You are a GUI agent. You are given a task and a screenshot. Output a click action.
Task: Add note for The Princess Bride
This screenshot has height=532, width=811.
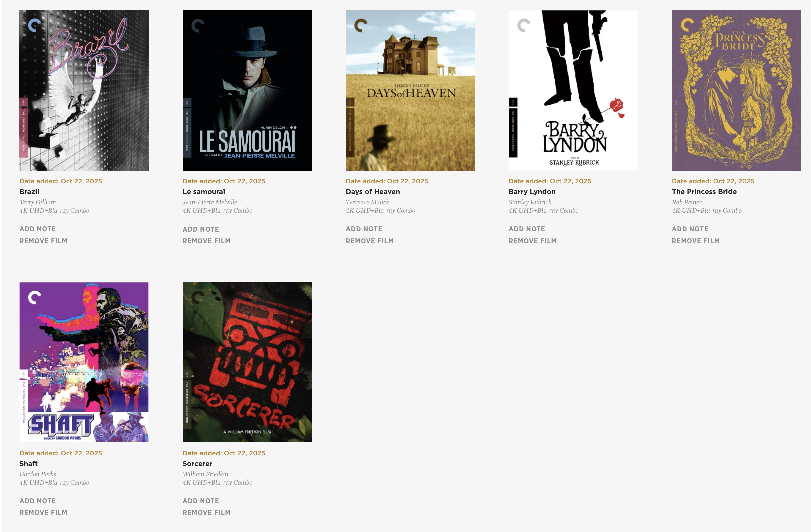pos(690,229)
